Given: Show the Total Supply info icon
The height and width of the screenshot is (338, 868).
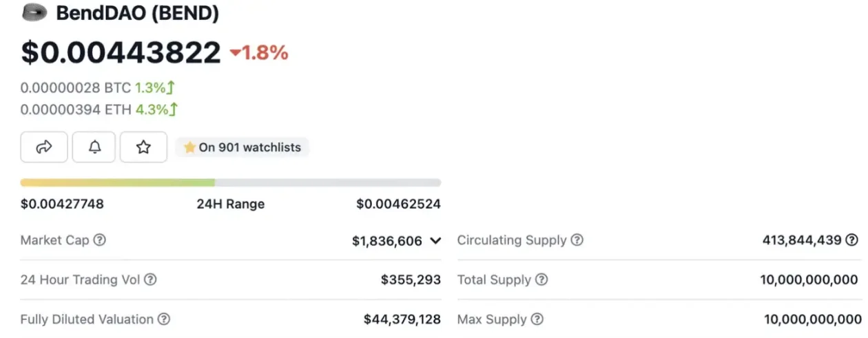Looking at the screenshot, I should (542, 279).
